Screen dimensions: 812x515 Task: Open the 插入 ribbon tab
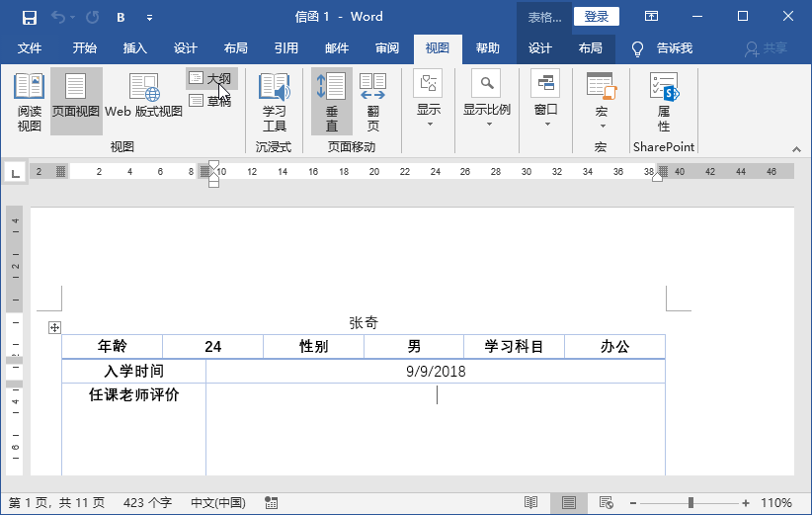coord(135,48)
